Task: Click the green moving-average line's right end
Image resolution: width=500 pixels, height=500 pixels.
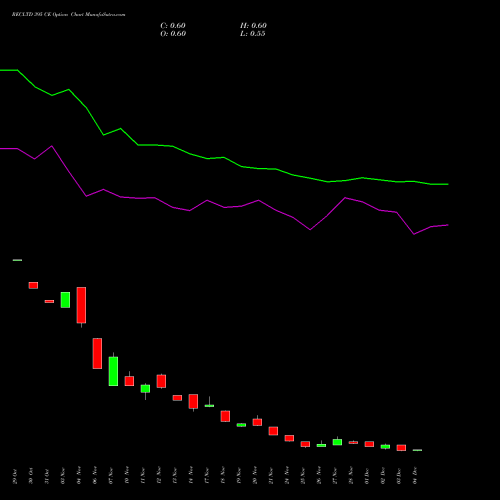Action: pos(447,184)
